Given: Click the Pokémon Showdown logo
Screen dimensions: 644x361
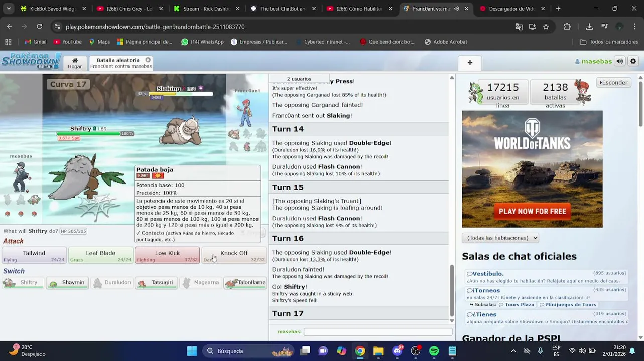Looking at the screenshot, I should [31, 61].
